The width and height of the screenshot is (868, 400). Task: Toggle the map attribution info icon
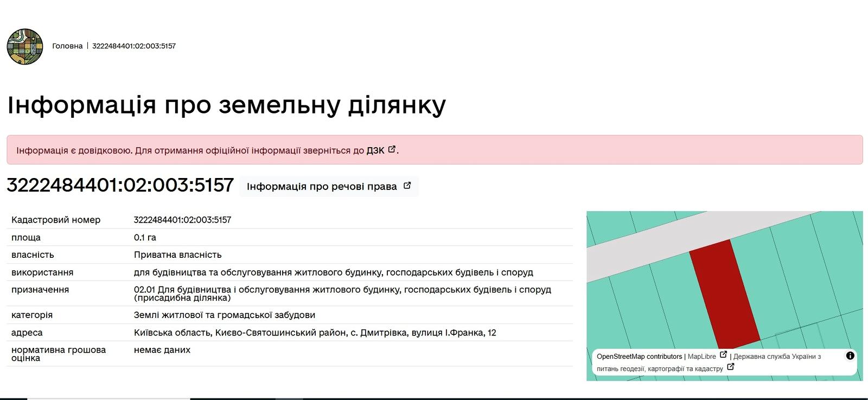(x=850, y=356)
